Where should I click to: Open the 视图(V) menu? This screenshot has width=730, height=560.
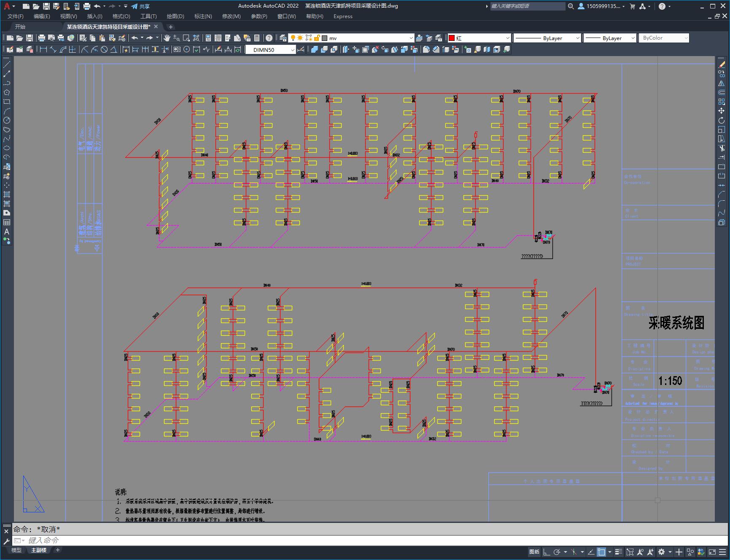pos(68,16)
